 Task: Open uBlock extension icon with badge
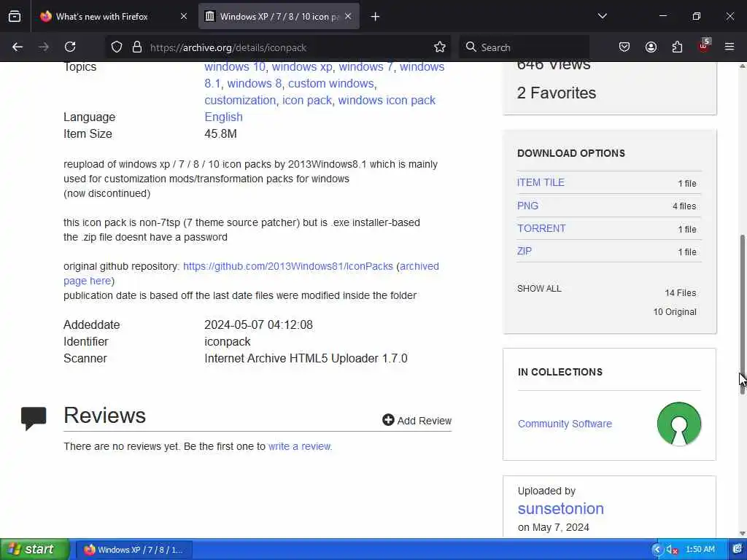704,46
